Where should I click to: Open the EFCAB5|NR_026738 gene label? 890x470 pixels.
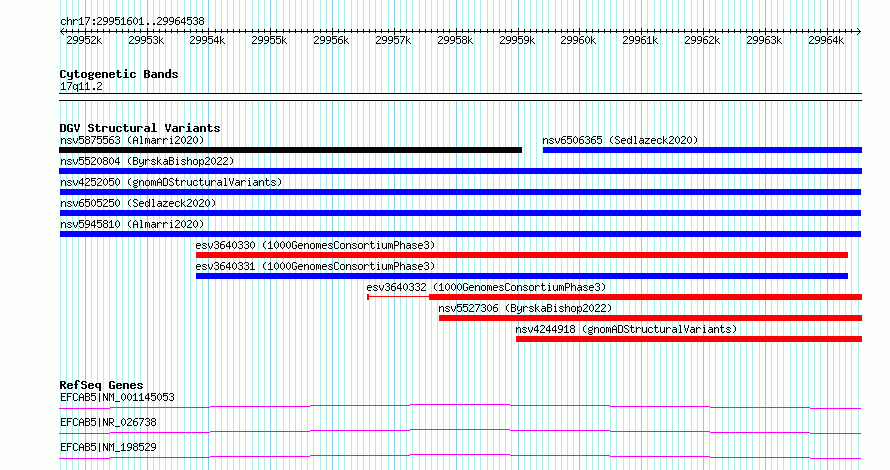[108, 422]
